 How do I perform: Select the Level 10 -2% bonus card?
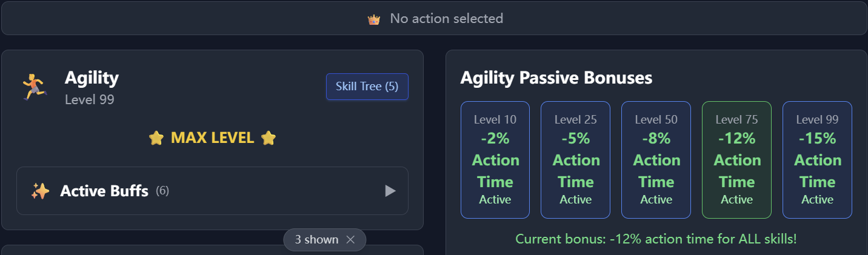click(x=495, y=160)
